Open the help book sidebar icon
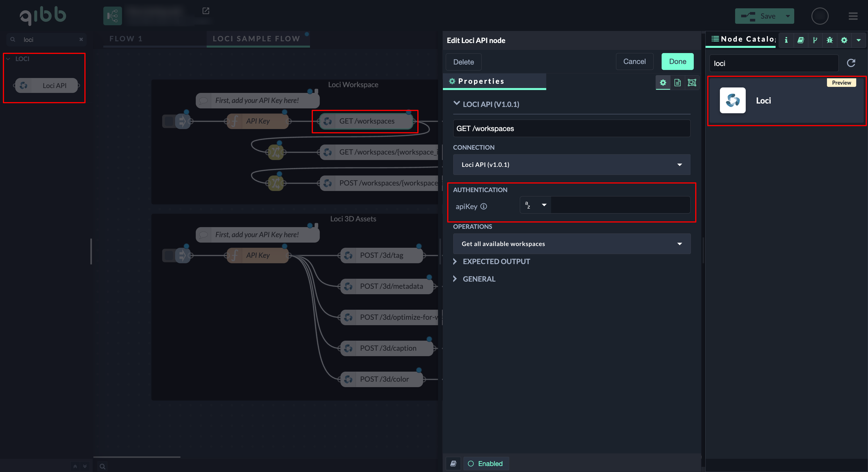Image resolution: width=868 pixels, height=472 pixels. (801, 40)
